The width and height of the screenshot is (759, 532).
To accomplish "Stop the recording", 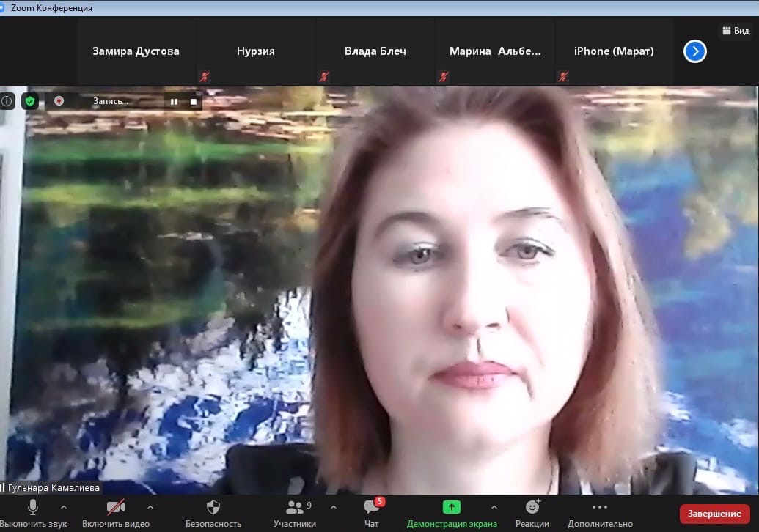I will 194,101.
